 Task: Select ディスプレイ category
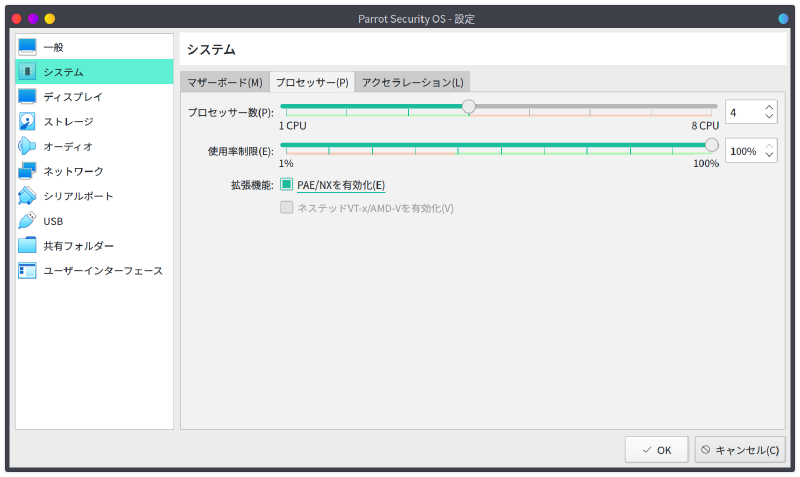click(x=94, y=96)
